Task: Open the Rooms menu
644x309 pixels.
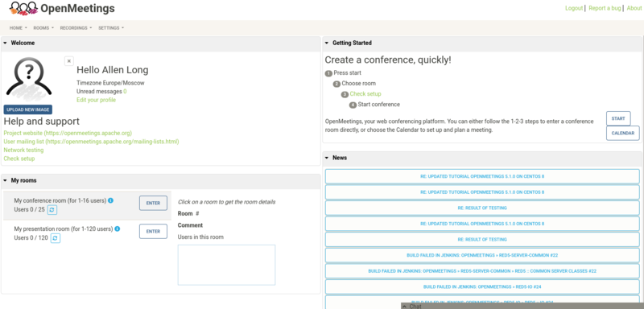Action: [43, 28]
